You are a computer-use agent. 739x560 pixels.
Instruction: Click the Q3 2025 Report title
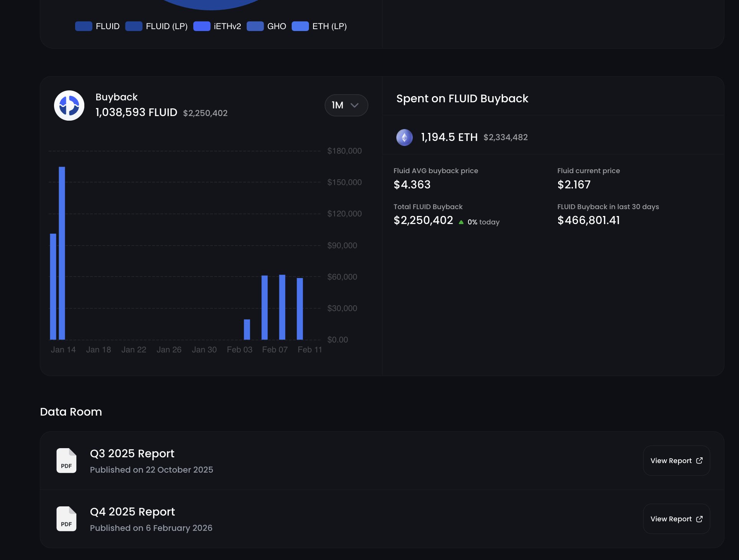pos(132,454)
